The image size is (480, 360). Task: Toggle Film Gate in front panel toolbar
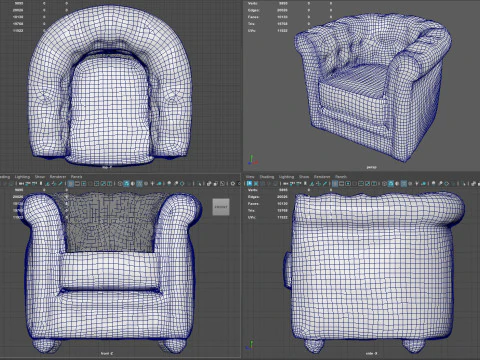[77, 184]
